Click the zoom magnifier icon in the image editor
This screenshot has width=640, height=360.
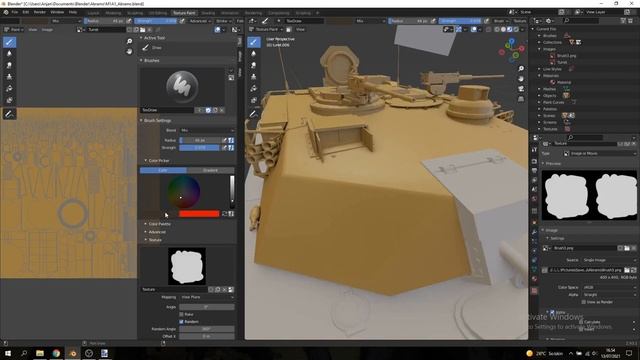coord(129,42)
